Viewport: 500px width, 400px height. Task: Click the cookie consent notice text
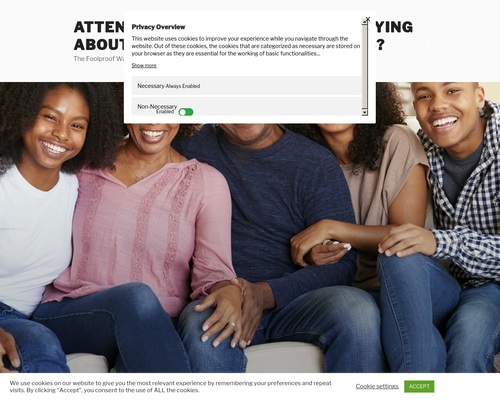[171, 387]
